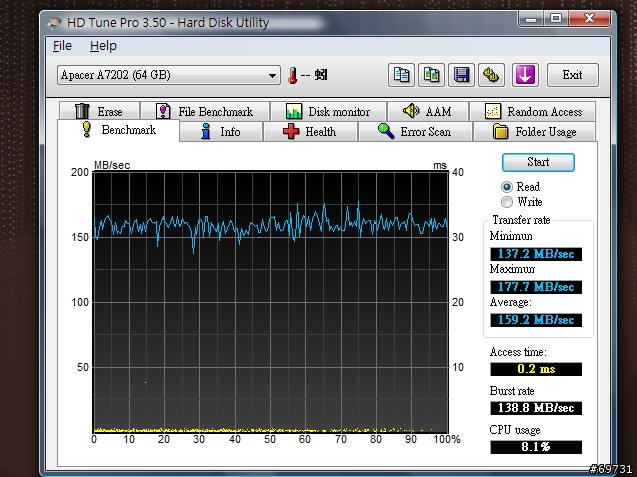This screenshot has width=637, height=477.
Task: Select the Benchmark tab
Action: 118,130
